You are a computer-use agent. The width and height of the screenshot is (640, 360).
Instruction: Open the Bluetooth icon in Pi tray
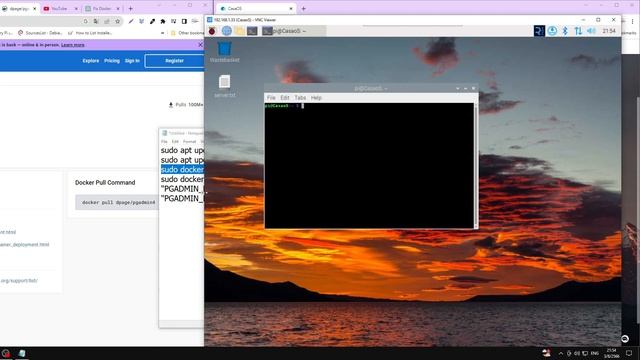pyautogui.click(x=565, y=31)
